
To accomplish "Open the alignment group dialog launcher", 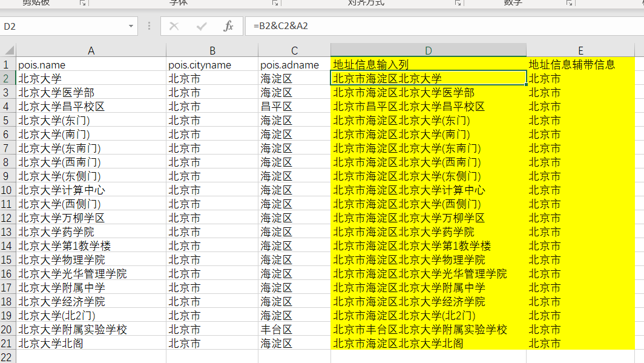I will click(458, 3).
